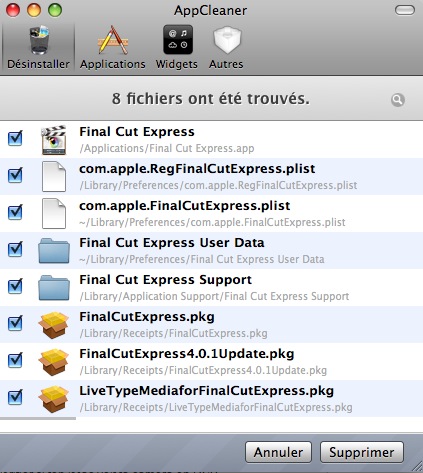Image resolution: width=423 pixels, height=473 pixels.
Task: Select the Final Cut Express app icon
Action: 54,140
